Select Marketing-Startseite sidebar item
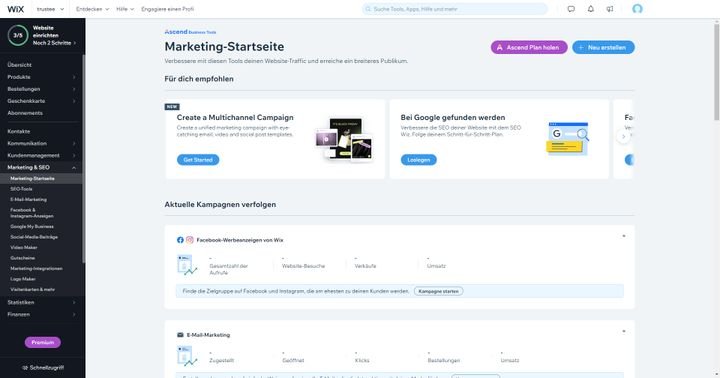Viewport: 720px width, 378px height. 41,178
